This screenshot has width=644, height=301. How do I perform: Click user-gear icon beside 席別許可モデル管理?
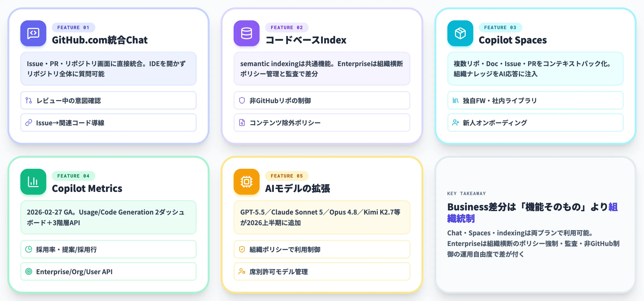[242, 271]
